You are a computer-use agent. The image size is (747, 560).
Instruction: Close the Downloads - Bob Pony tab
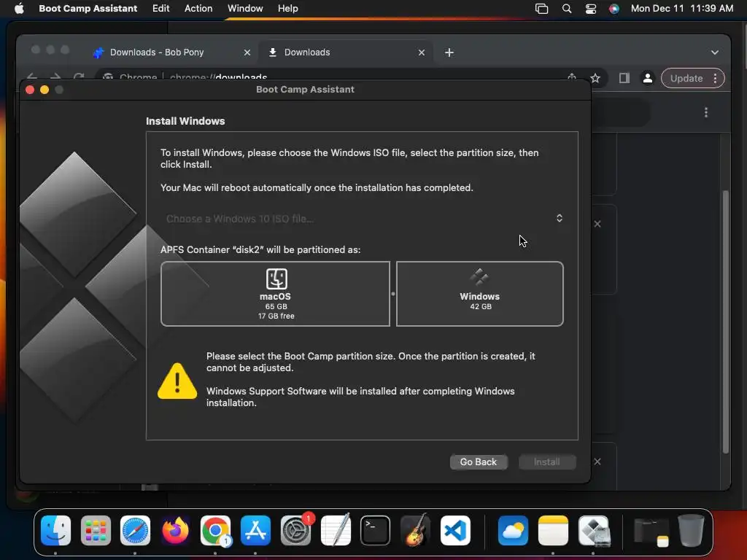coord(247,52)
